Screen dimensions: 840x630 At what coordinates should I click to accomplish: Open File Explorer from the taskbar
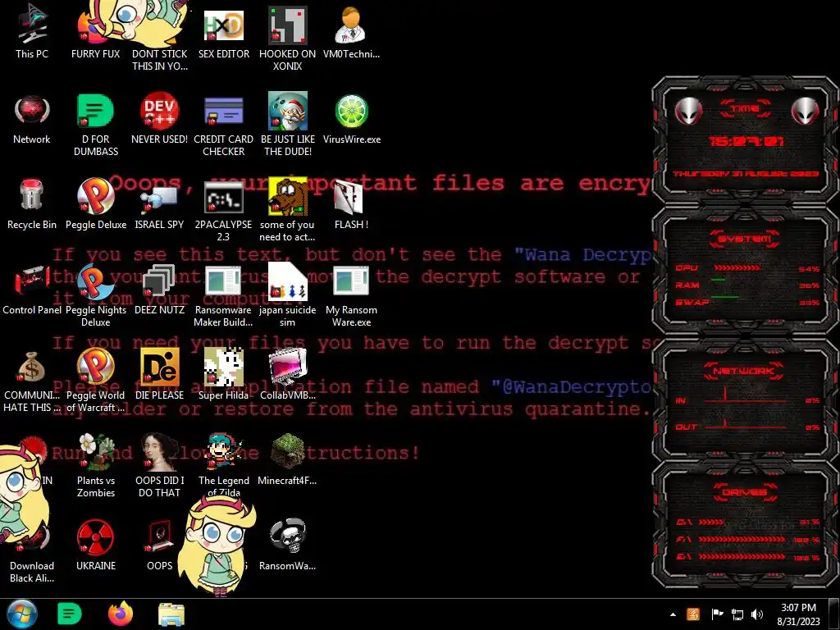tap(171, 614)
